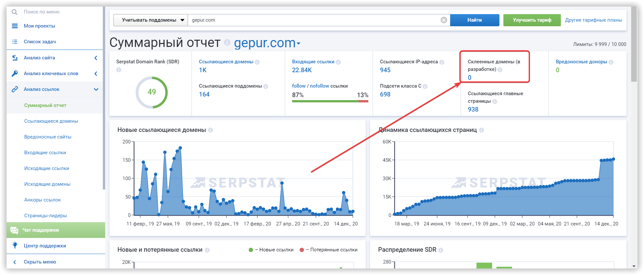Open Страницы-лидеры sidebar item
This screenshot has height=275, width=644.
pos(45,216)
